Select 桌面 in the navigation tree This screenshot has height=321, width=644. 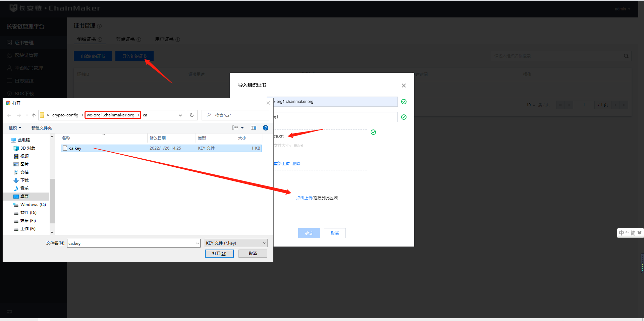point(24,197)
